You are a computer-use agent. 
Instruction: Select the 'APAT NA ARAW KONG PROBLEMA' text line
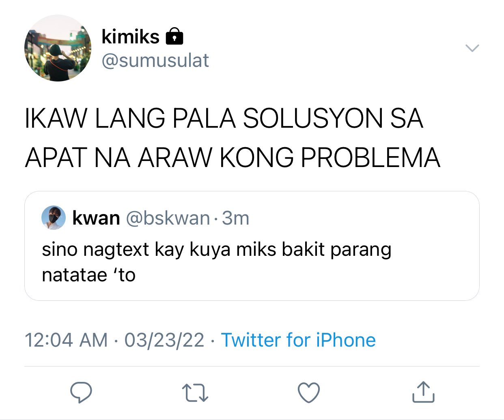(233, 157)
